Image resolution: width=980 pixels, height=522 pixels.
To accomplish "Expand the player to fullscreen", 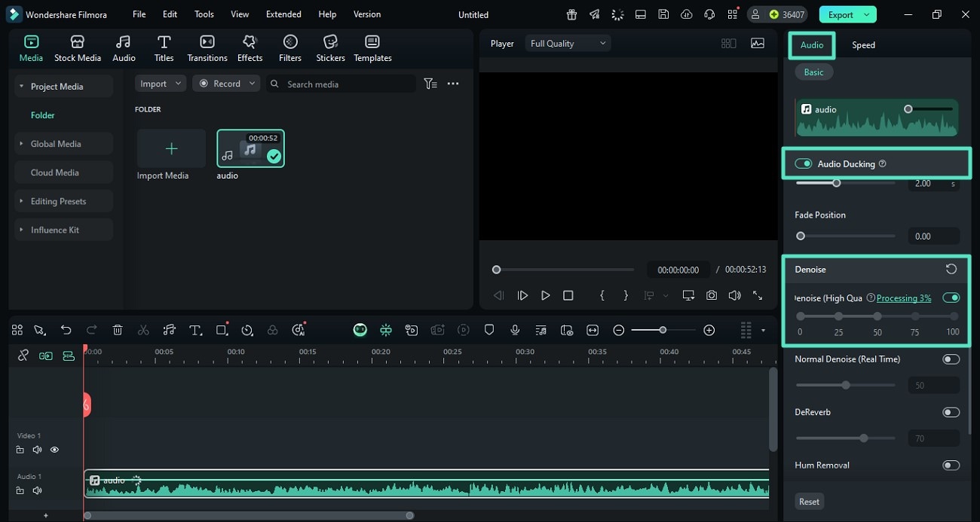I will (758, 295).
